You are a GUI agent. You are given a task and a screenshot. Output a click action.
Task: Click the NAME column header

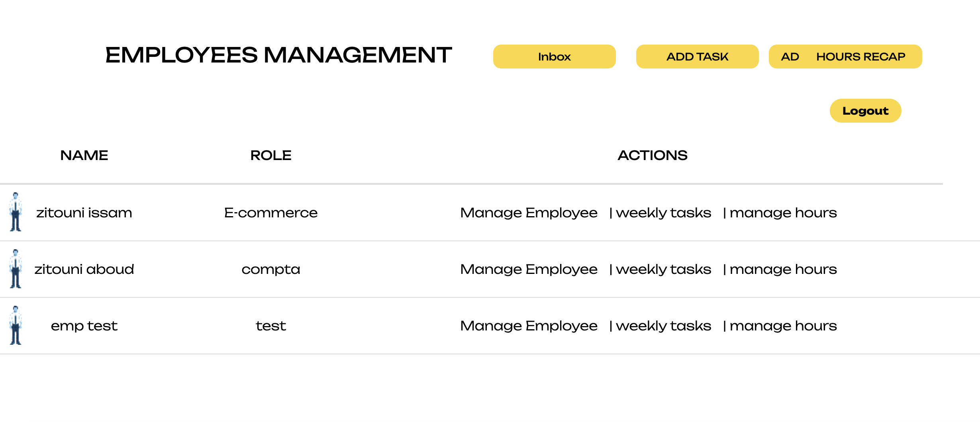click(84, 155)
